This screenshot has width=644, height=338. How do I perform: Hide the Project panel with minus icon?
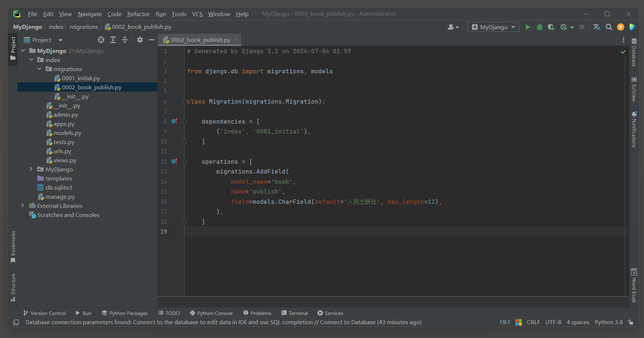[152, 40]
